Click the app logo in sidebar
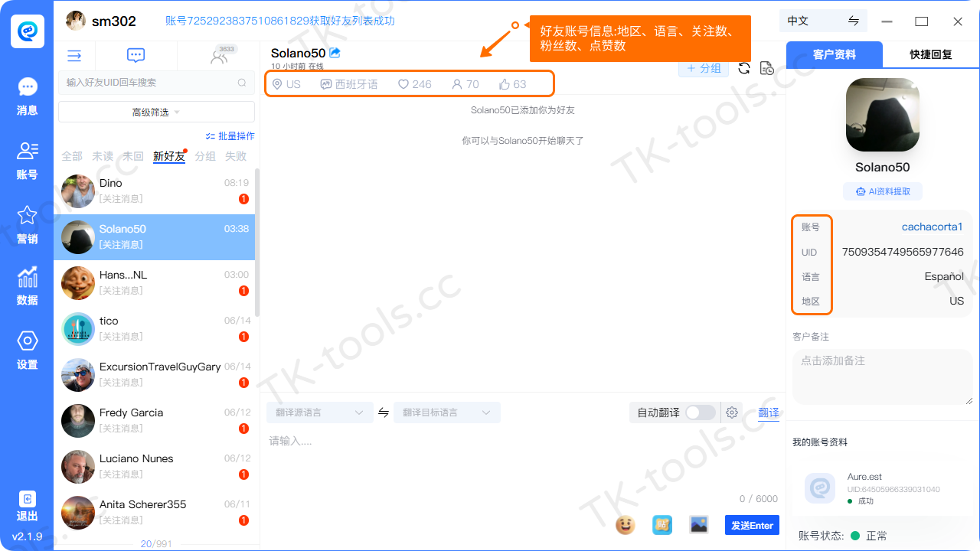 (x=27, y=30)
